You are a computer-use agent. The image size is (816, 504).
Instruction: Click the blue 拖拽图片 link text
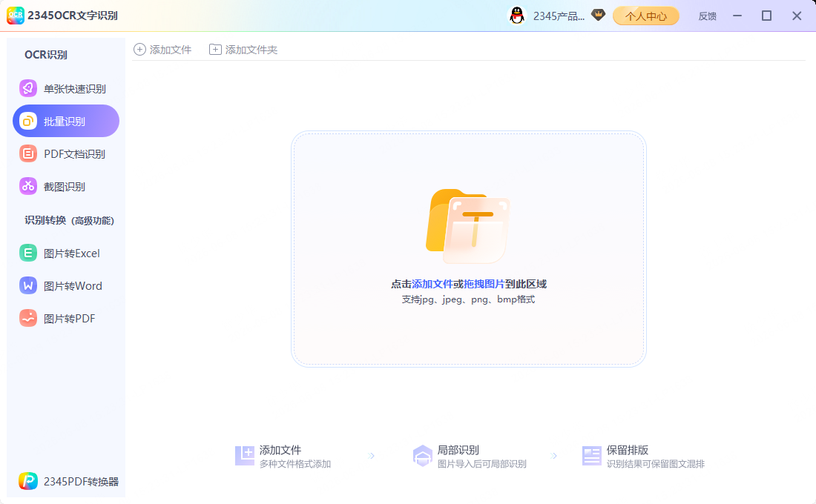(x=484, y=284)
